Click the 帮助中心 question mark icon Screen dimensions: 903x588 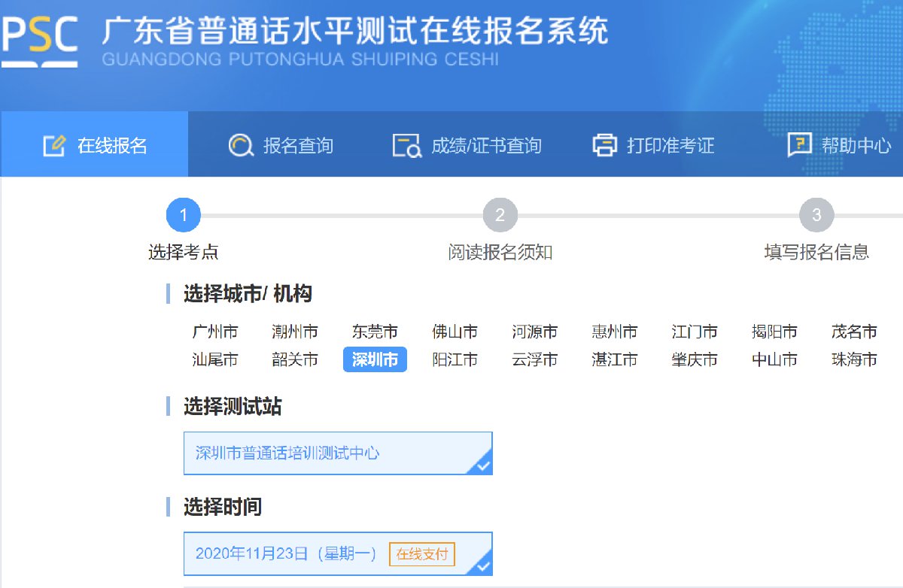pos(799,145)
